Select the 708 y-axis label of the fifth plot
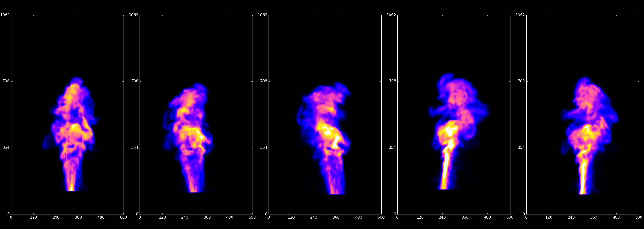Screen dimensions: 644x229 coord(521,81)
